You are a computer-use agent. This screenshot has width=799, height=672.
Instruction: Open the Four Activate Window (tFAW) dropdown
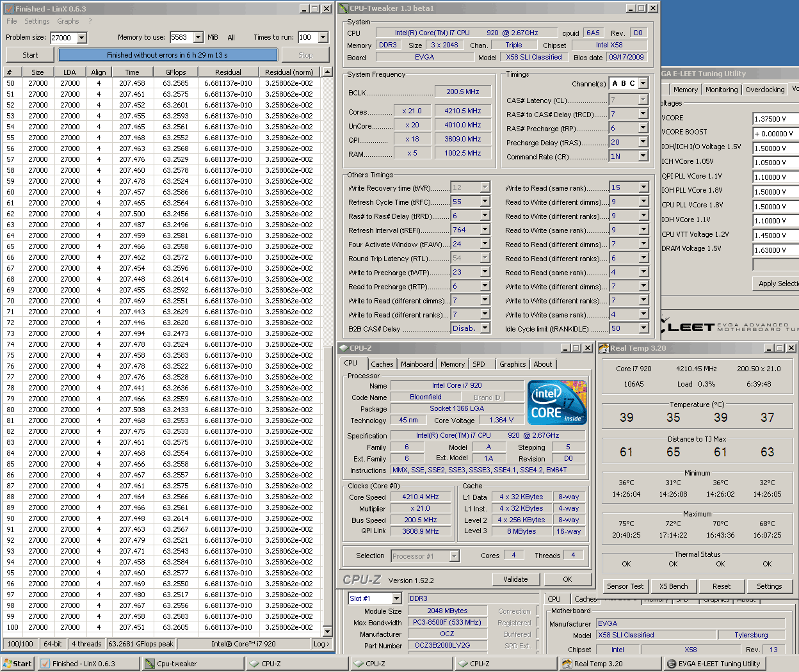coord(485,244)
